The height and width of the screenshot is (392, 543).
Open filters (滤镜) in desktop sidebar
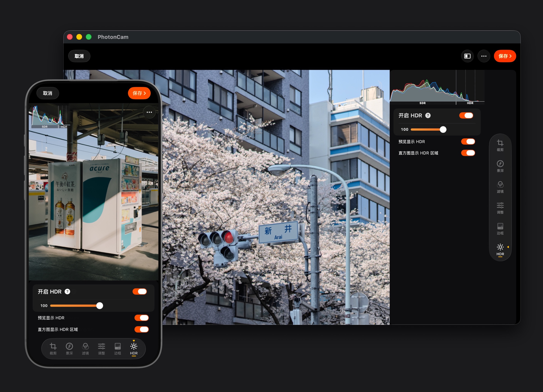(x=500, y=187)
